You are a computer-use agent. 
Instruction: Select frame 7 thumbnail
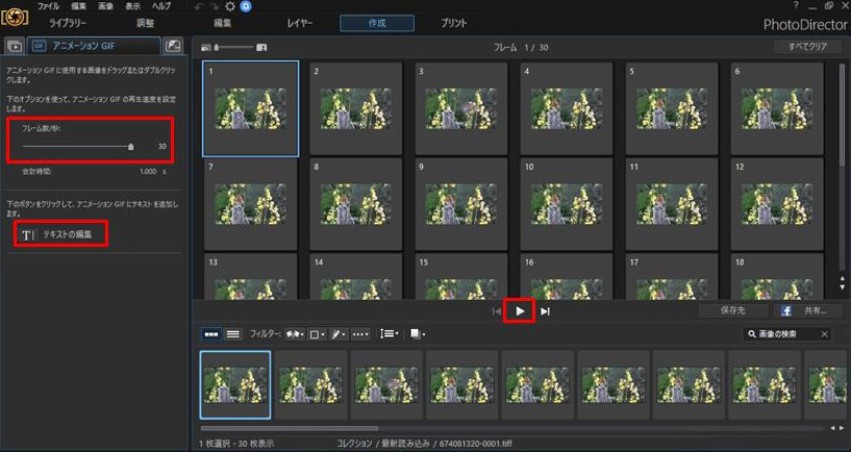(x=250, y=204)
